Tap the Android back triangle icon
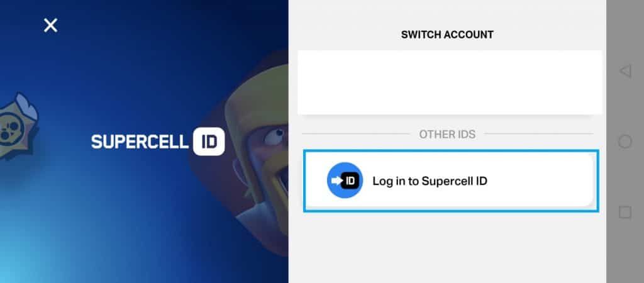This screenshot has height=283, width=644. pos(625,72)
